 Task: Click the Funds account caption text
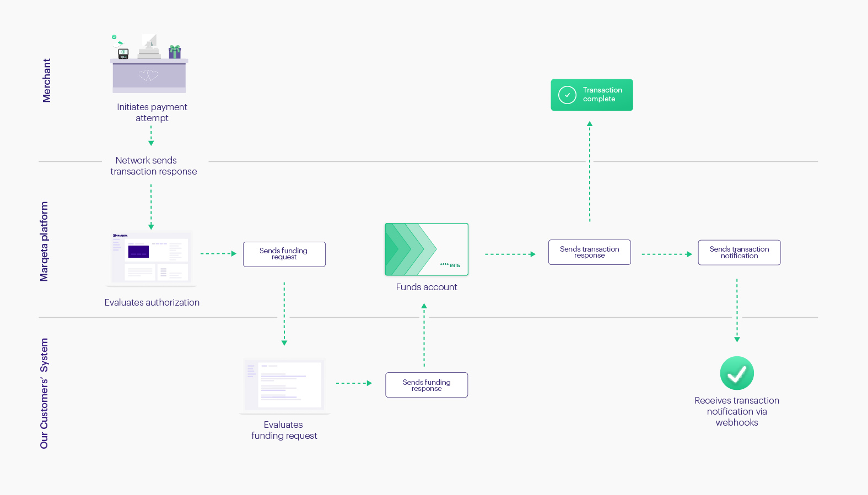pyautogui.click(x=427, y=287)
